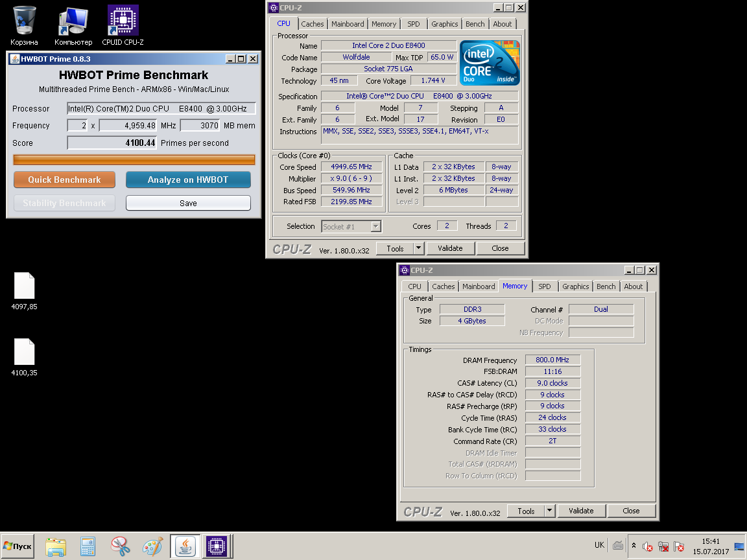Open the Recycle Bin (Корзина) desktop icon
The image size is (747, 560).
(x=24, y=26)
